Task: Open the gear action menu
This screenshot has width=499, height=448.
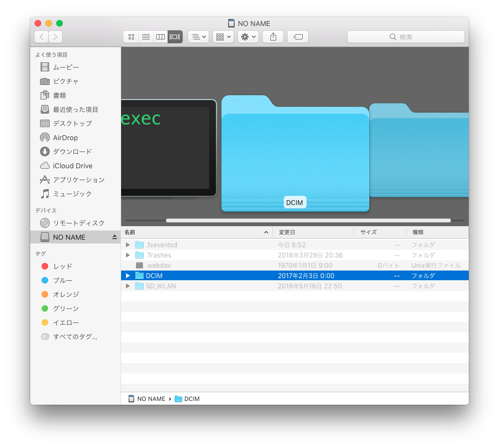Action: (248, 37)
